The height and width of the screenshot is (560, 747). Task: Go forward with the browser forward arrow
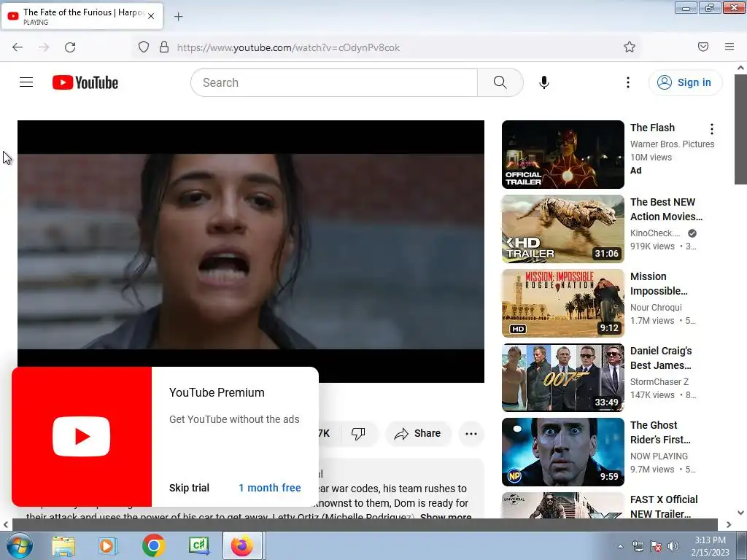(44, 47)
